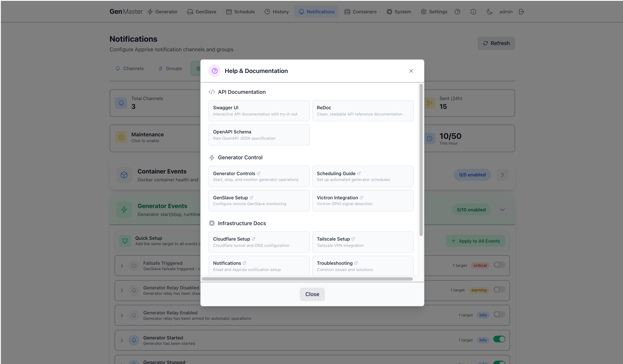Expand the Container Events section chevron
The width and height of the screenshot is (623, 364).
502,175
